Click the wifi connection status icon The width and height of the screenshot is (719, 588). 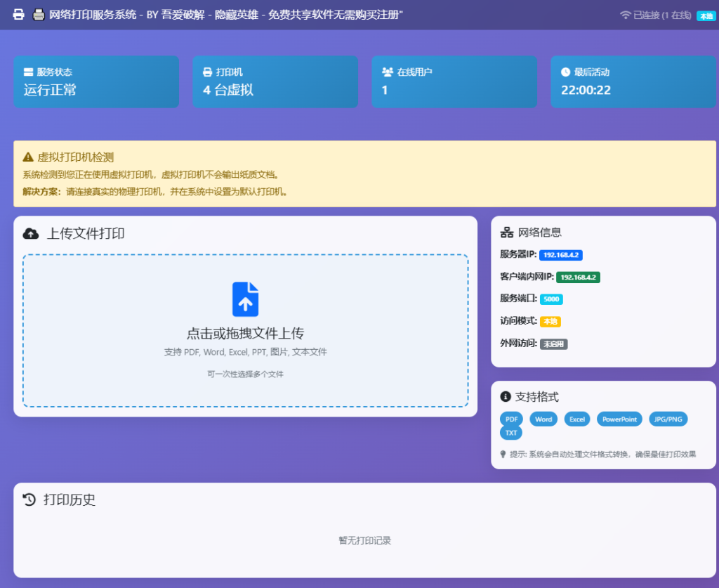[625, 15]
